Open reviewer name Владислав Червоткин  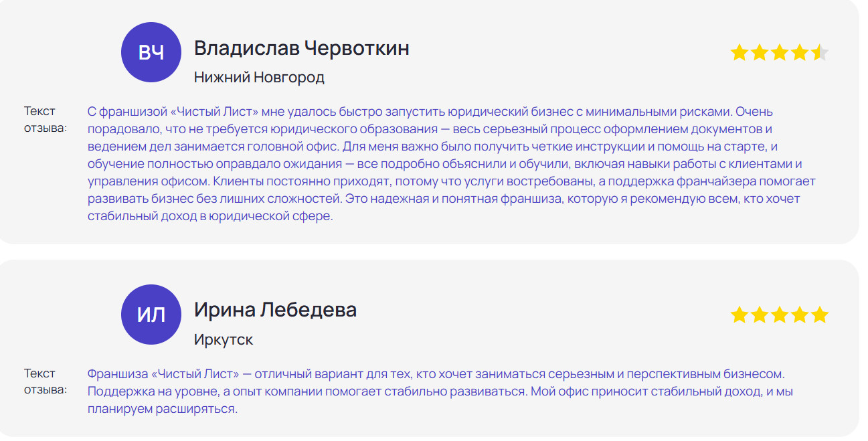tap(301, 48)
